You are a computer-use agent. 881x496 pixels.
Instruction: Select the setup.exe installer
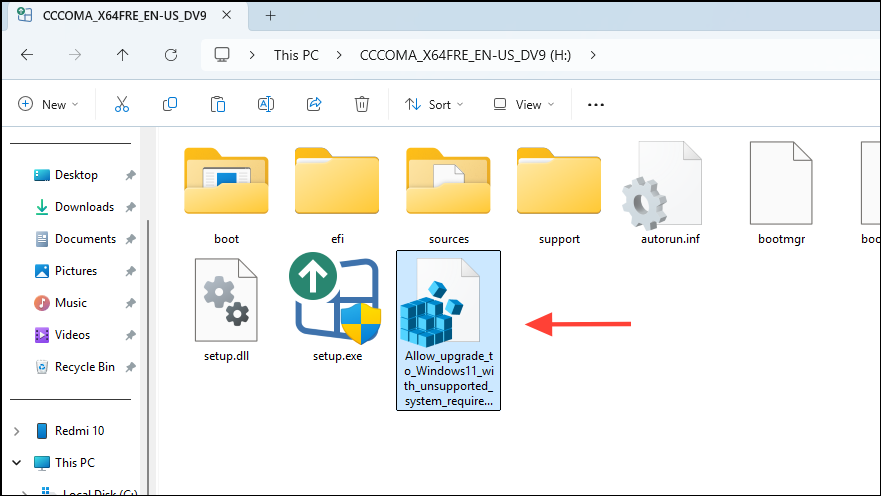tap(337, 308)
